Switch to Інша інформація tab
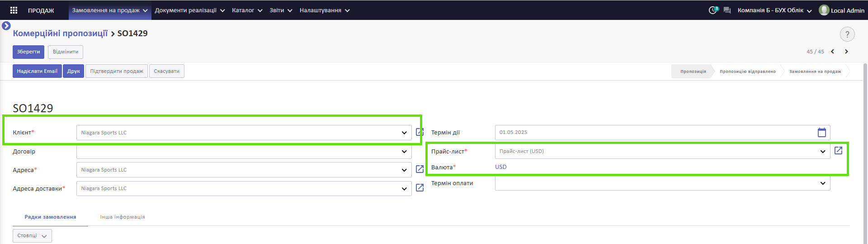 tap(123, 217)
